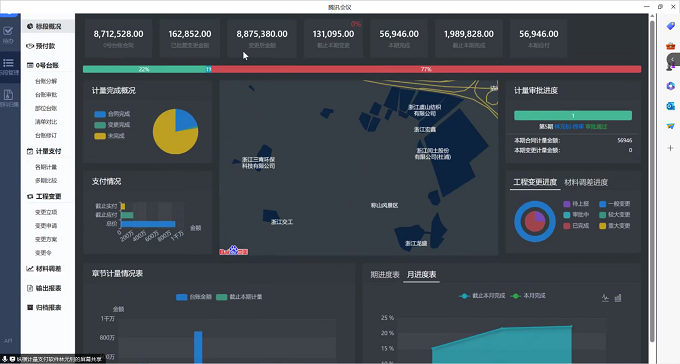Image resolution: width=680 pixels, height=364 pixels.
Task: Toggle 合同完成 legend in pie chart
Action: pos(112,114)
